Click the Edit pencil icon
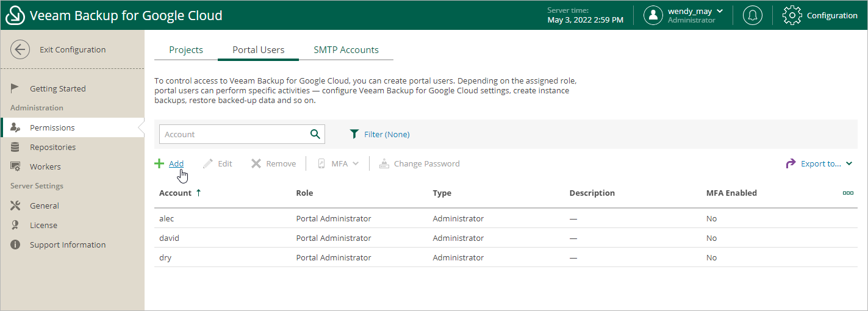868x311 pixels. coord(208,163)
